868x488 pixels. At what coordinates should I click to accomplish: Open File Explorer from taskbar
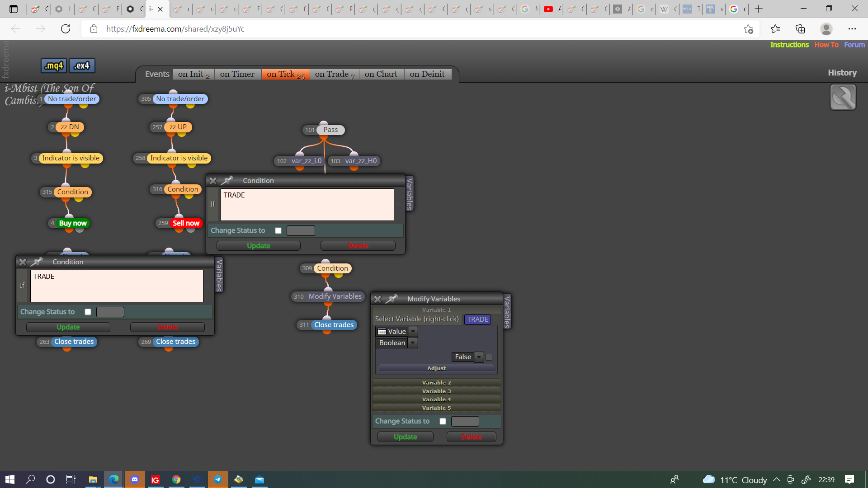click(x=93, y=479)
